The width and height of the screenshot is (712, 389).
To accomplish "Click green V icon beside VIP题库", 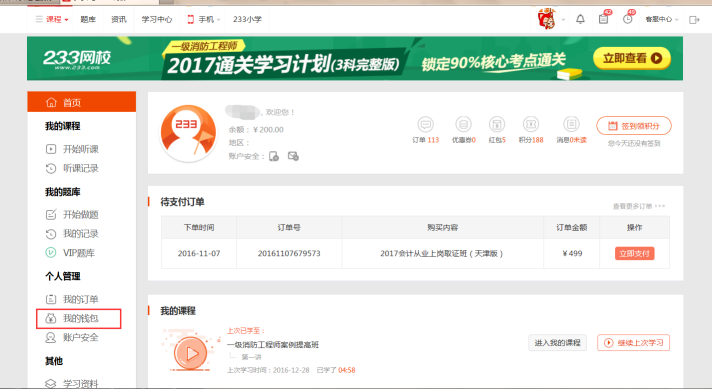I will [x=51, y=252].
